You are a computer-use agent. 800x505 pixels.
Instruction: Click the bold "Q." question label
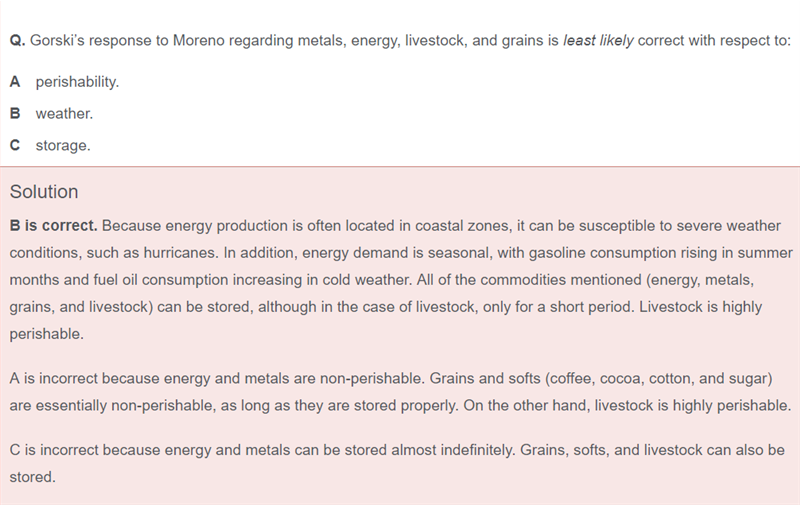pyautogui.click(x=17, y=41)
